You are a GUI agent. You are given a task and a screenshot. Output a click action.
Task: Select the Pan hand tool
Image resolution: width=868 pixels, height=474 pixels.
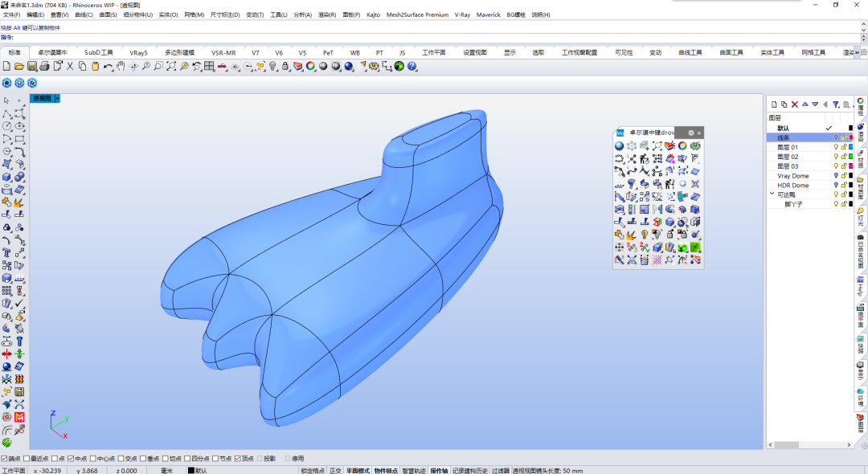tap(121, 67)
